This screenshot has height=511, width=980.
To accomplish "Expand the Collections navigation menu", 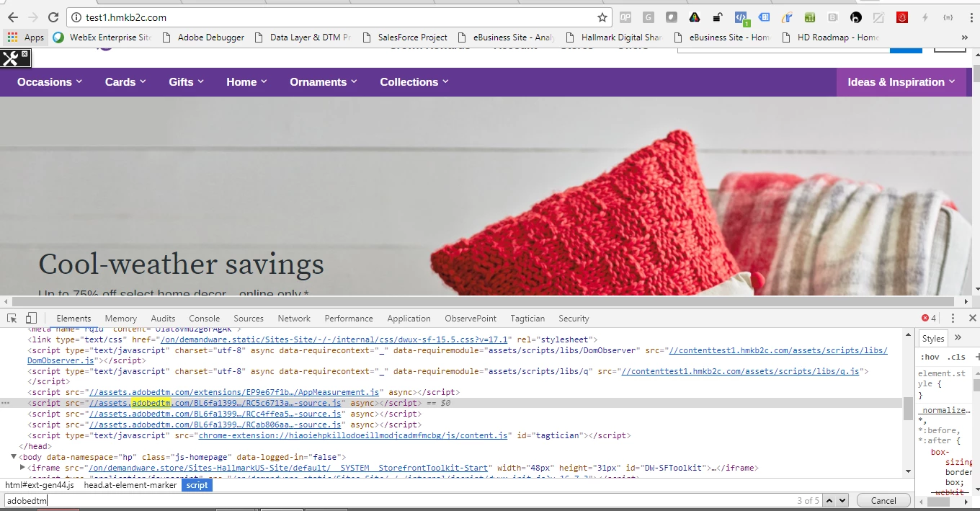I will point(414,82).
